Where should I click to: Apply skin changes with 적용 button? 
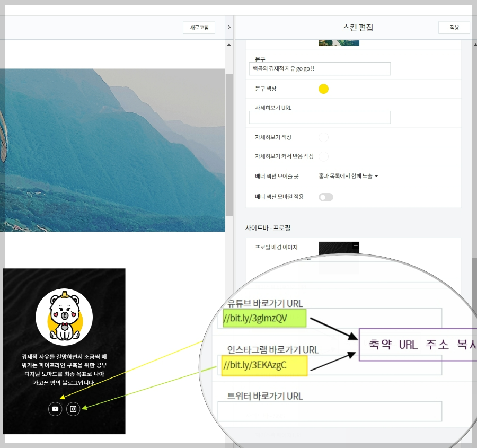point(454,27)
